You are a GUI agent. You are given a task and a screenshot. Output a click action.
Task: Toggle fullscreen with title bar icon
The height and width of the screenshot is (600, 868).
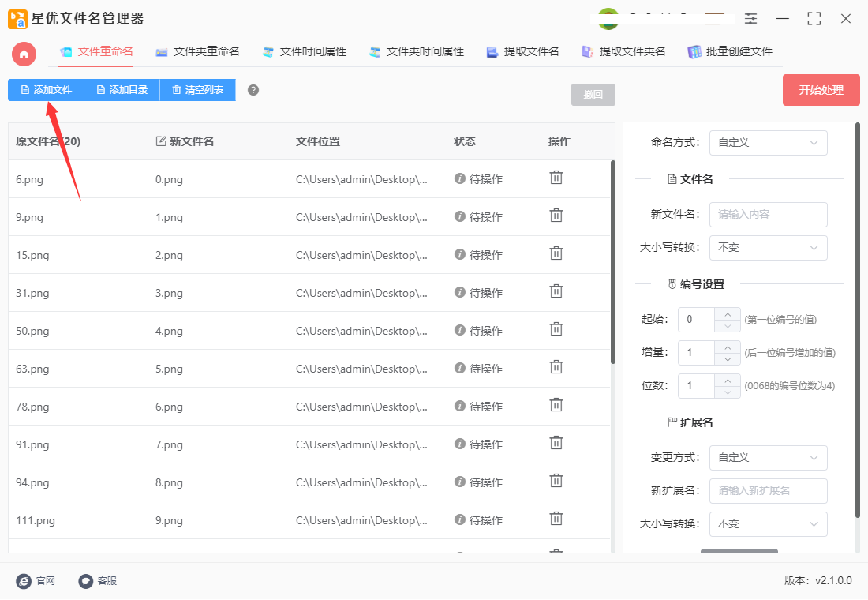coord(814,19)
